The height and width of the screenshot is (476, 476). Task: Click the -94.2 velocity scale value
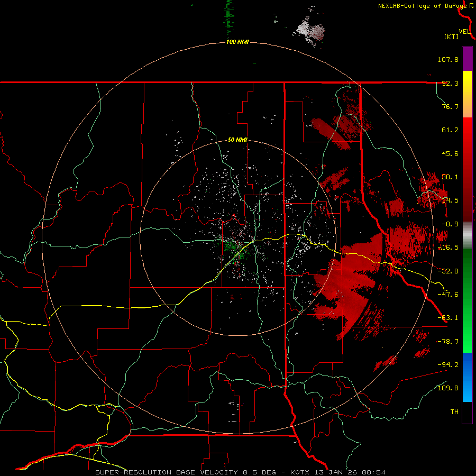[448, 365]
